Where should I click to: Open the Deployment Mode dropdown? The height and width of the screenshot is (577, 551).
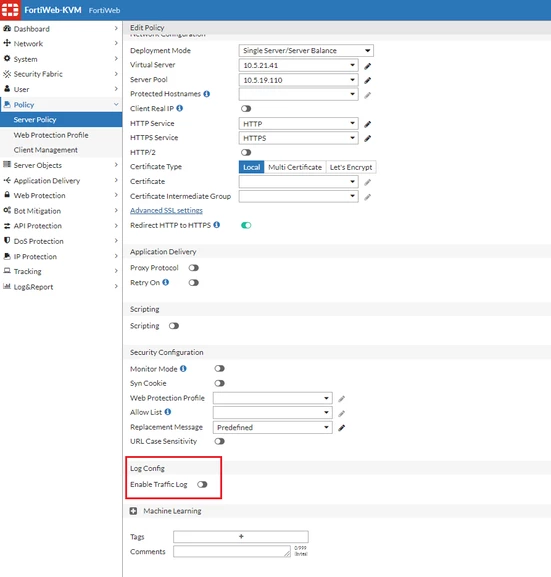click(x=306, y=50)
